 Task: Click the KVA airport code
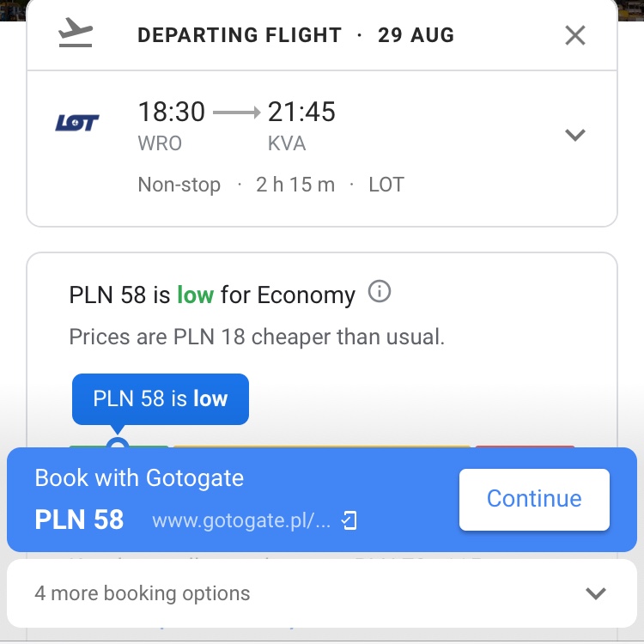tap(287, 143)
